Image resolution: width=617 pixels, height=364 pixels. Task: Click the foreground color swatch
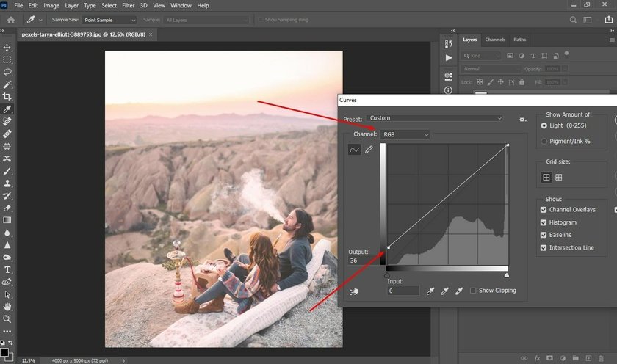click(x=4, y=352)
